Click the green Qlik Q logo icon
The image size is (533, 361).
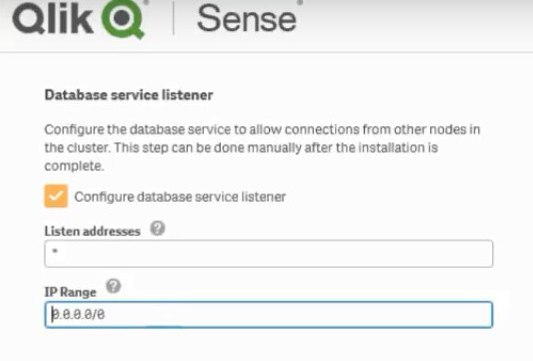tap(123, 19)
